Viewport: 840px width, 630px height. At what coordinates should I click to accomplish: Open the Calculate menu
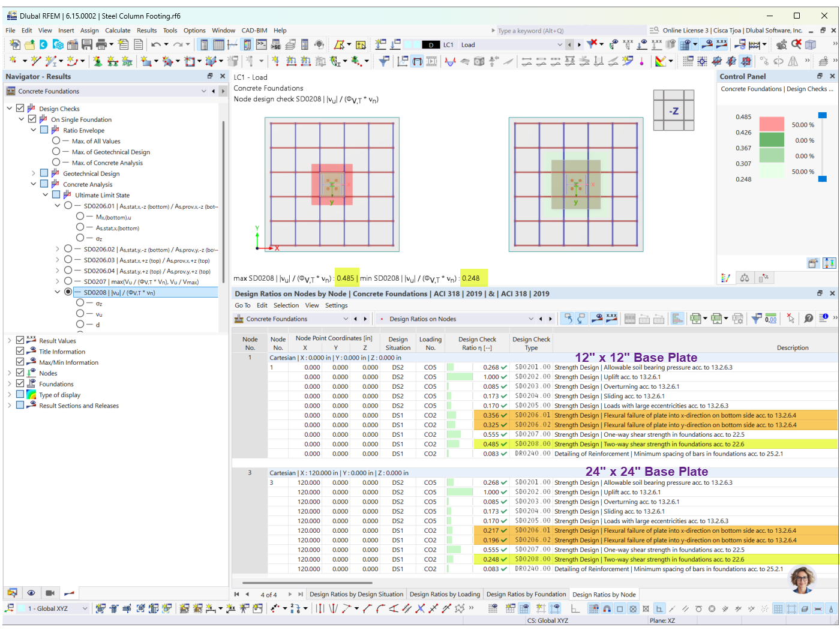pos(118,31)
